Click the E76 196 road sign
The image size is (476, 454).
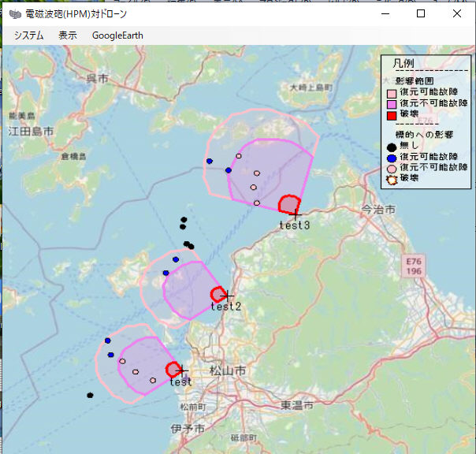415,266
